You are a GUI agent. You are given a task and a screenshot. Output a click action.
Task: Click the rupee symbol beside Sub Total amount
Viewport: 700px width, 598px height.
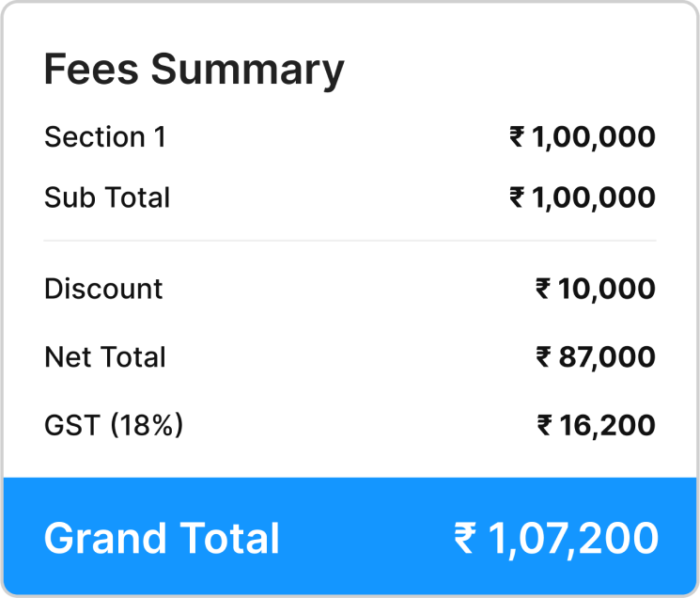pyautogui.click(x=517, y=197)
